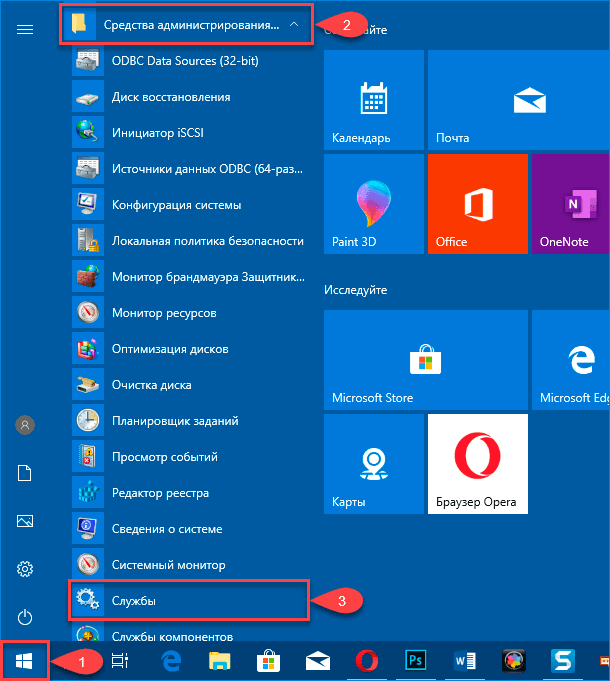Select Просмотр событий text entry
The width and height of the screenshot is (610, 681).
(x=165, y=457)
